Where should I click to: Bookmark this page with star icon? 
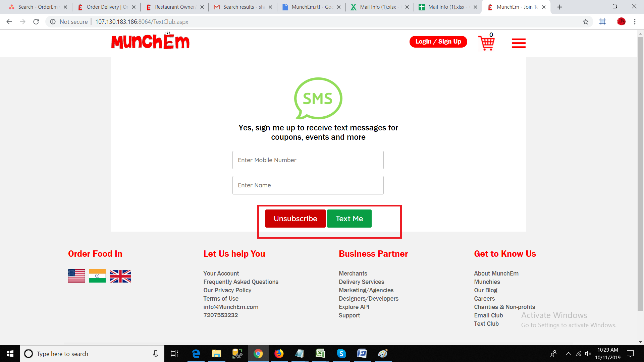tap(586, 22)
